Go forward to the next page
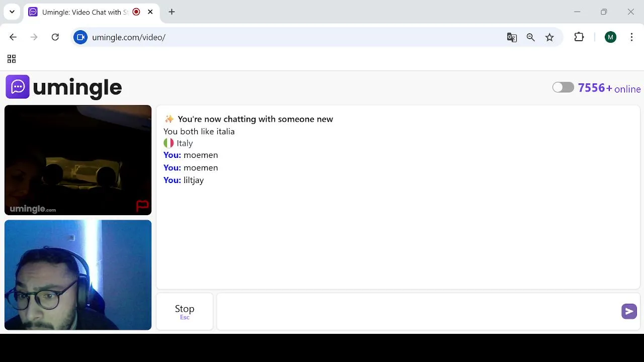The width and height of the screenshot is (644, 362). pos(34,37)
